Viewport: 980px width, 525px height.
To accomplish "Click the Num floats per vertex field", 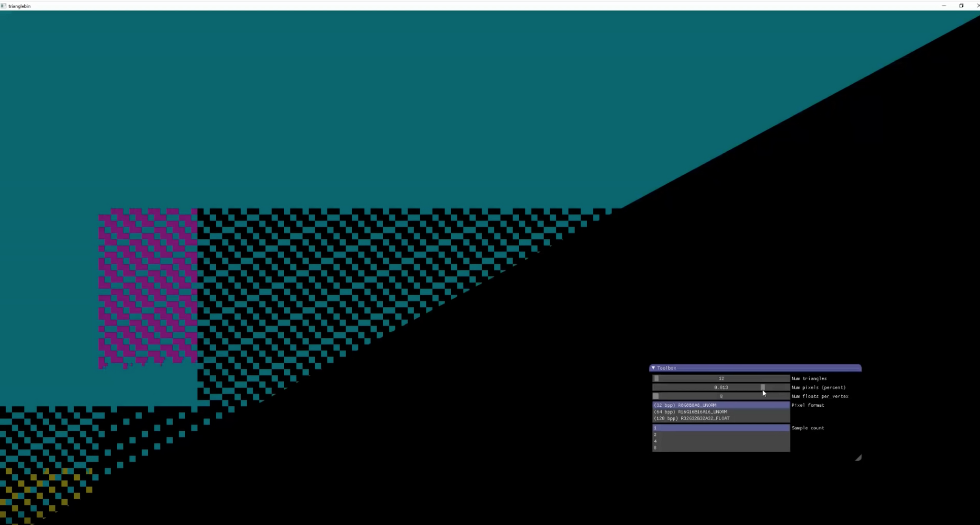I will pos(721,396).
